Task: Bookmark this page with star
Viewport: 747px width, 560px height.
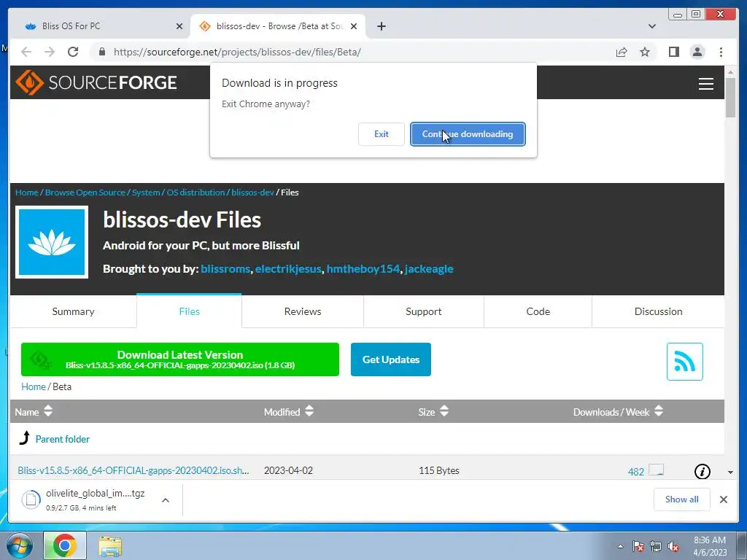Action: [x=645, y=52]
